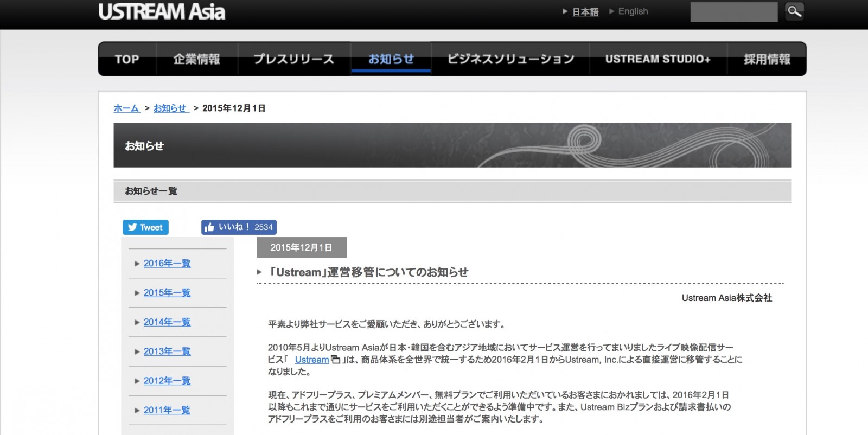The width and height of the screenshot is (868, 435).
Task: Focus the header search field
Action: click(x=734, y=11)
